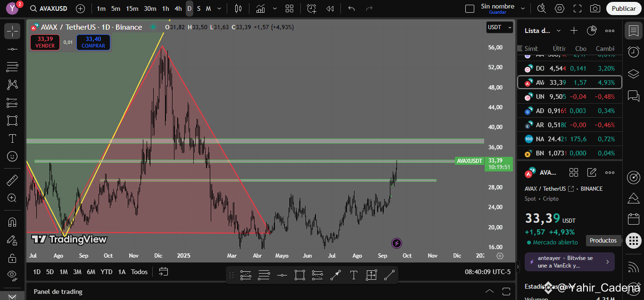Viewport: 644px width, 300px height.
Task: Open the alerts clock panel
Action: pos(634,52)
